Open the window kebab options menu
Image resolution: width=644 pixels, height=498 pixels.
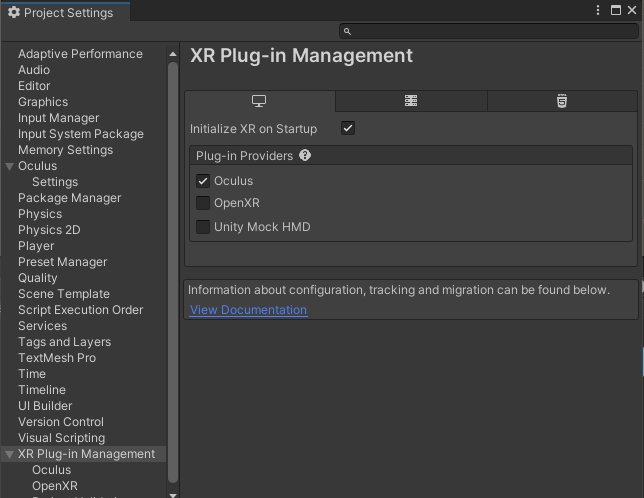pos(598,10)
